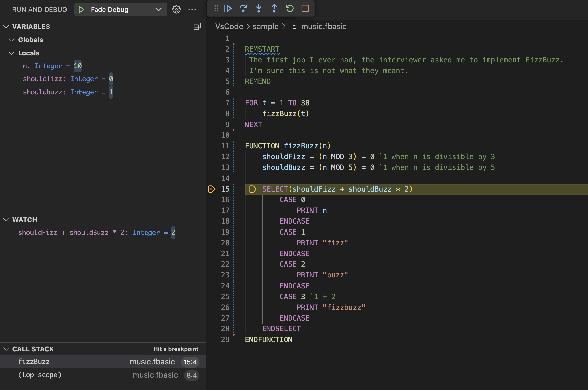Viewport: 588px width, 390px height.
Task: Open the Fade Debug configuration dropdown
Action: tap(121, 10)
